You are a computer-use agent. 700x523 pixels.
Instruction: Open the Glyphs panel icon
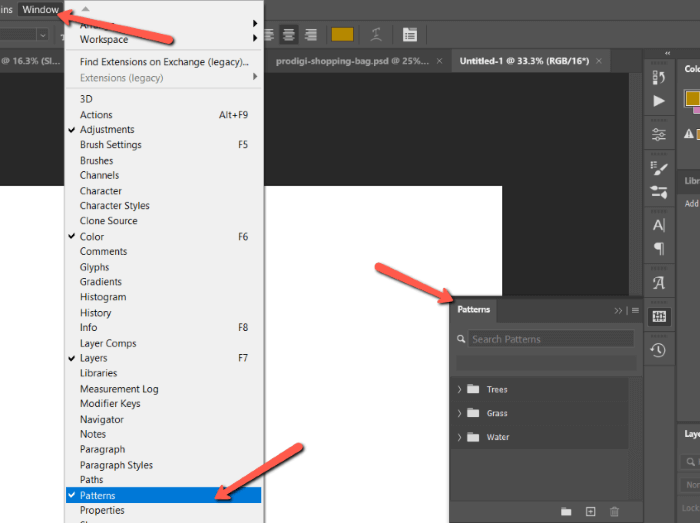coord(658,283)
